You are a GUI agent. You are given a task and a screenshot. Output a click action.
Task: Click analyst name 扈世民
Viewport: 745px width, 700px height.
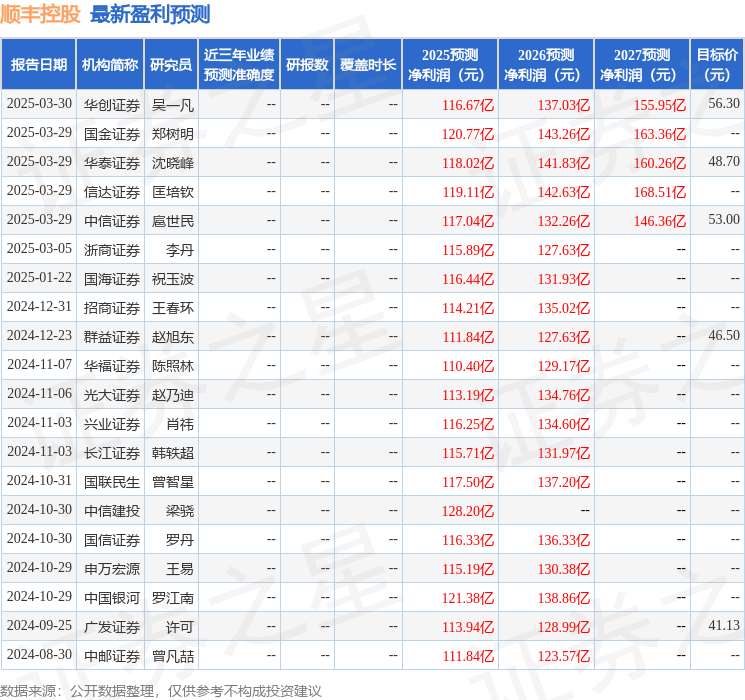tap(172, 221)
